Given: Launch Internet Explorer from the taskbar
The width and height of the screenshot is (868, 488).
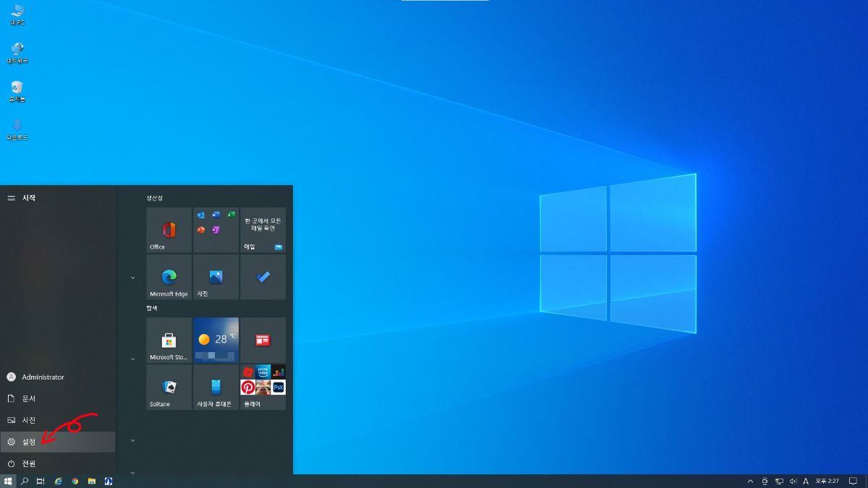Looking at the screenshot, I should click(59, 481).
